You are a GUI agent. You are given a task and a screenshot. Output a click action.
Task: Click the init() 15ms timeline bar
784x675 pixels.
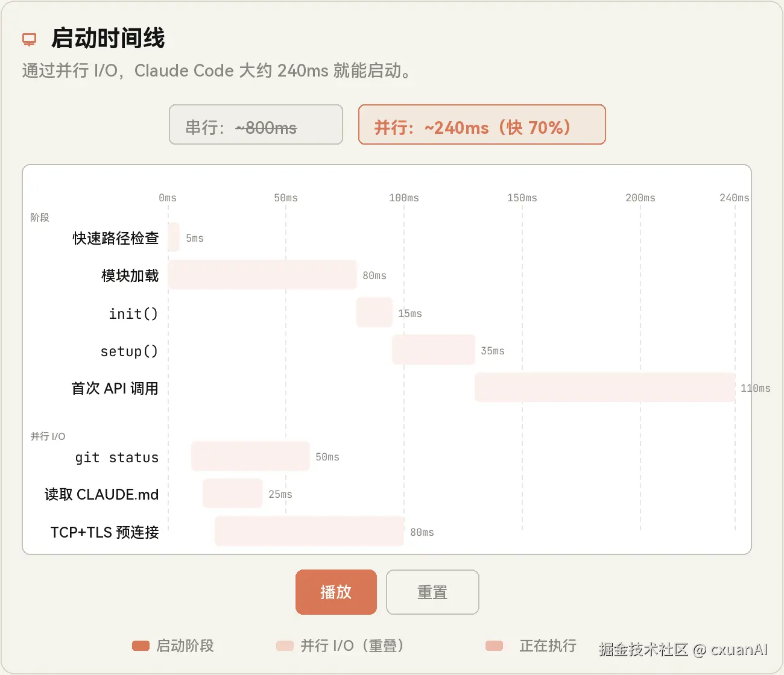[375, 312]
